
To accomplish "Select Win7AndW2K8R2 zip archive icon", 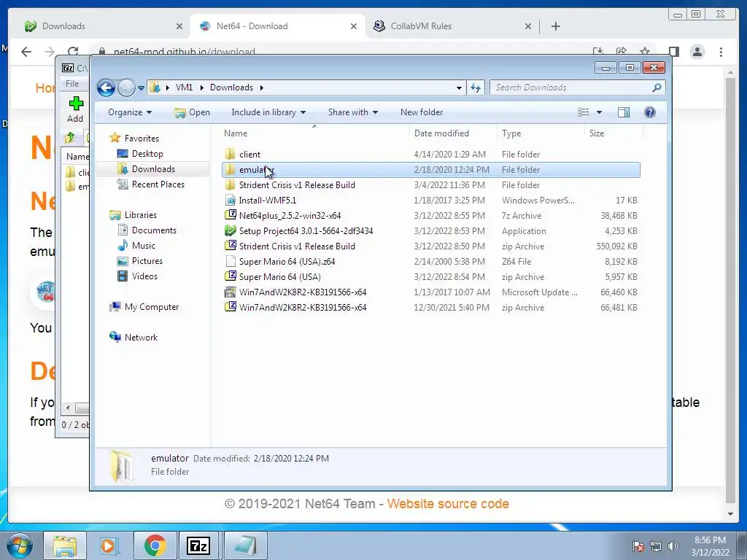I will point(230,307).
